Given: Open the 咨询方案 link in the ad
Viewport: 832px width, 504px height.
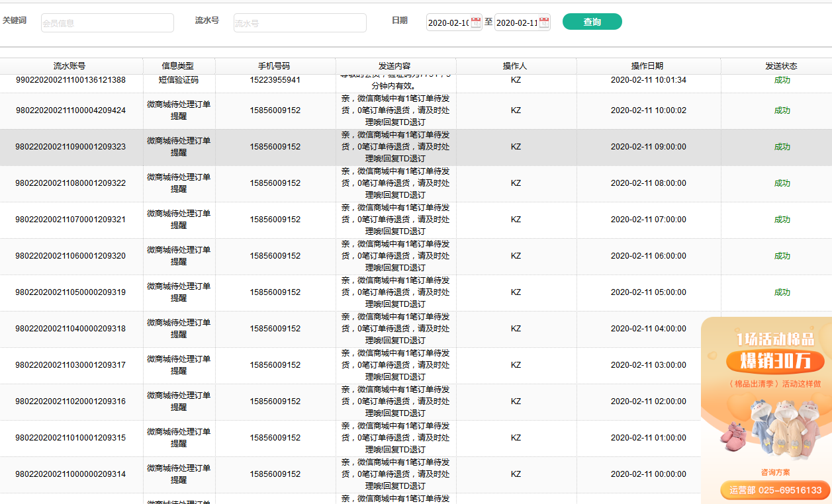Looking at the screenshot, I should (775, 472).
